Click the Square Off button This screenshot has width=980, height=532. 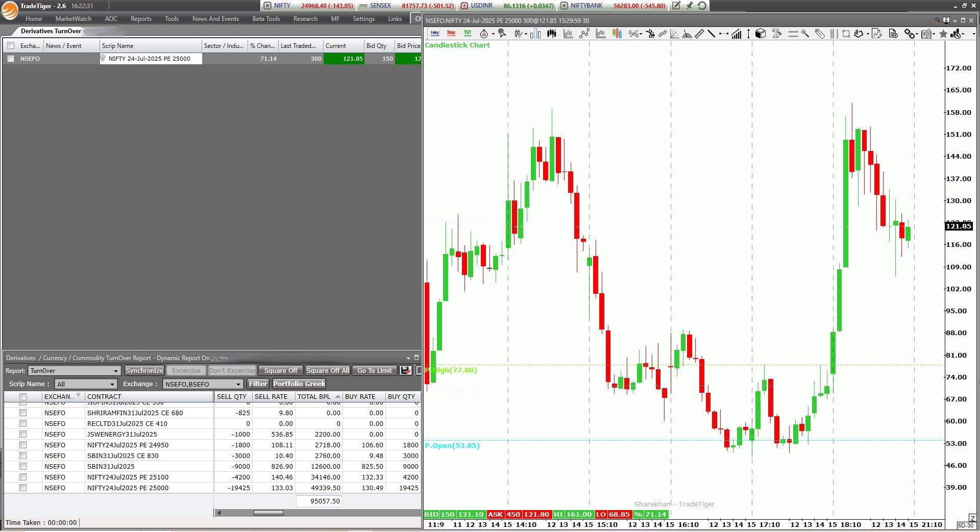click(281, 370)
